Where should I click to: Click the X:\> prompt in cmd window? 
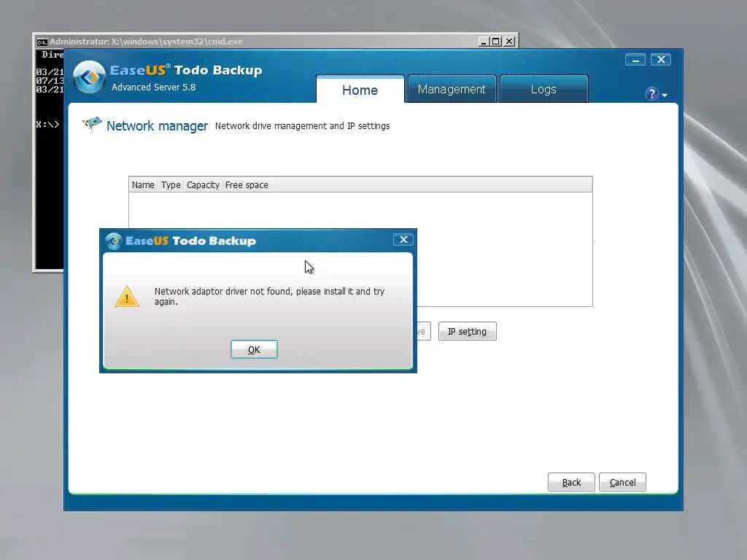pyautogui.click(x=47, y=124)
